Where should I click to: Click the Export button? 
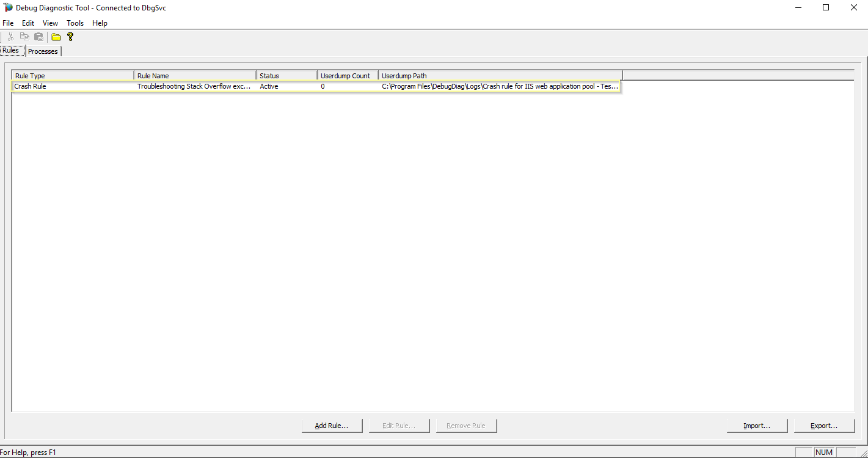tap(824, 426)
